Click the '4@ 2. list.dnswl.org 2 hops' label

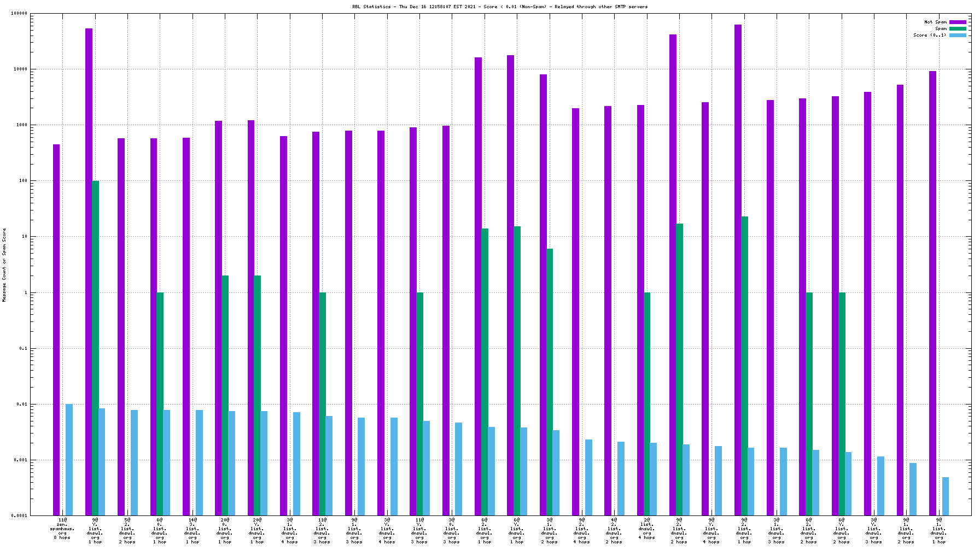[614, 530]
